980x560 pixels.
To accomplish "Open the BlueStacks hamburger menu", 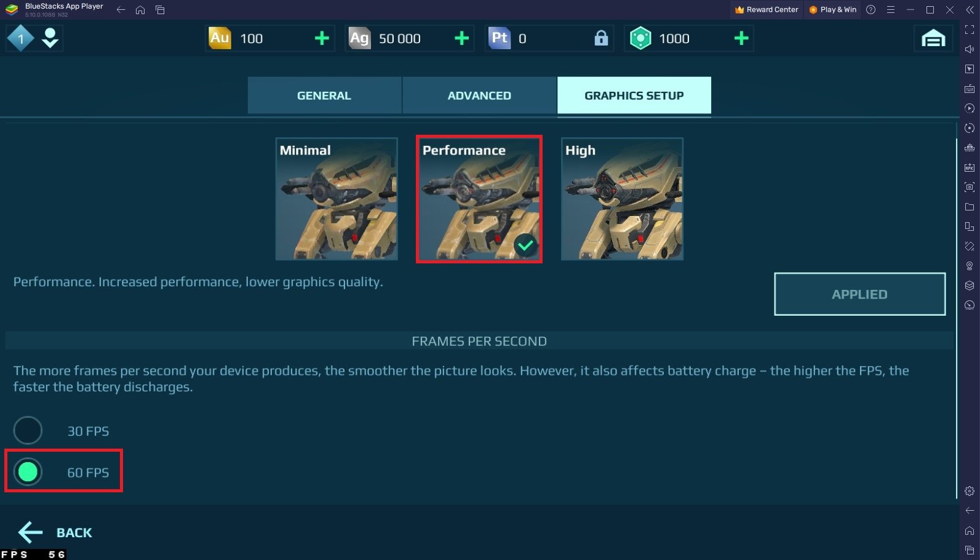I will tap(890, 10).
